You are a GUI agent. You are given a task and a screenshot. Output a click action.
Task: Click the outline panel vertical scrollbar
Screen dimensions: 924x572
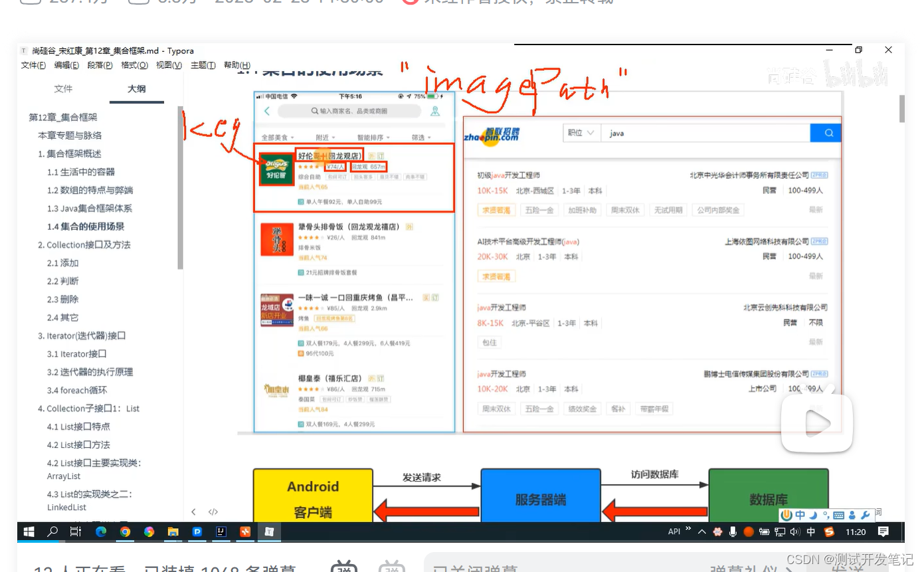pyautogui.click(x=179, y=187)
